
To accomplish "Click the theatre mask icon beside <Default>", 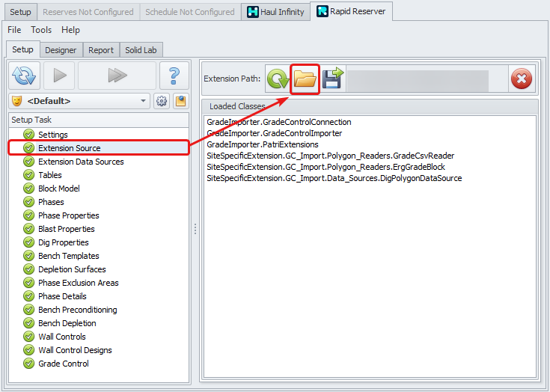I will (16, 101).
